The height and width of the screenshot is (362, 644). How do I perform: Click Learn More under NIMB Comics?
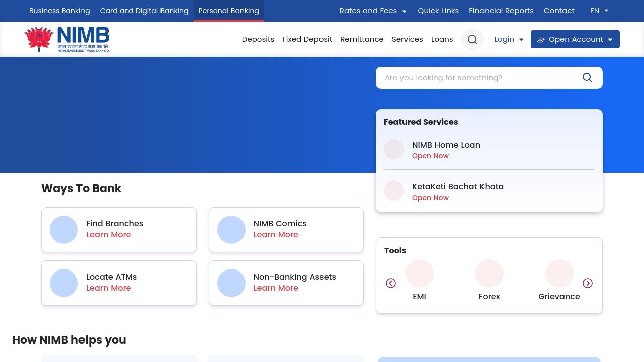click(276, 235)
